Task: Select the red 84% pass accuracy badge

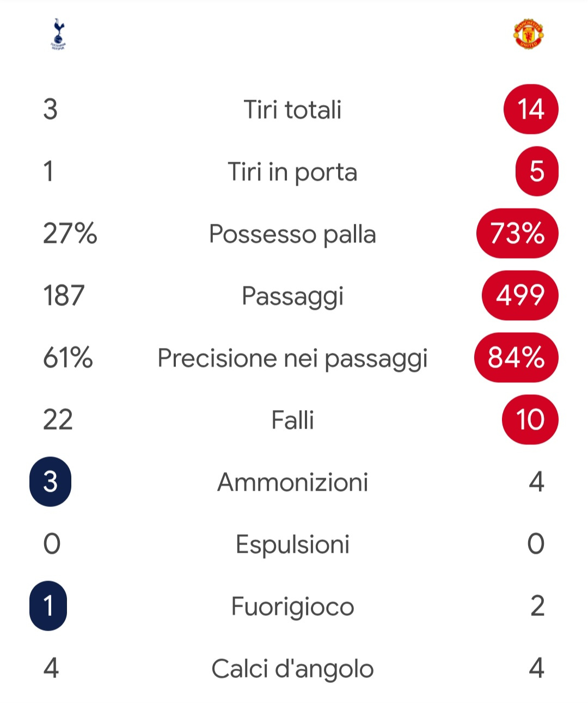Action: click(x=516, y=357)
